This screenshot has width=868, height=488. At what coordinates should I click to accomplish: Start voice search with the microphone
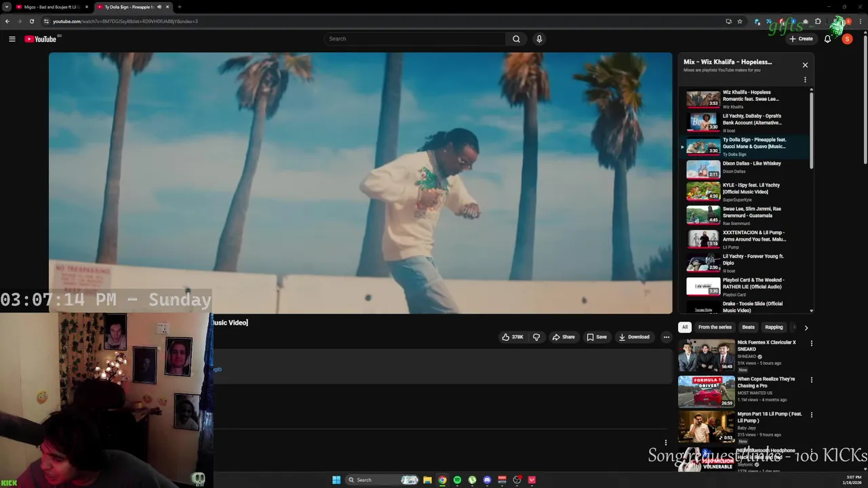pos(539,39)
